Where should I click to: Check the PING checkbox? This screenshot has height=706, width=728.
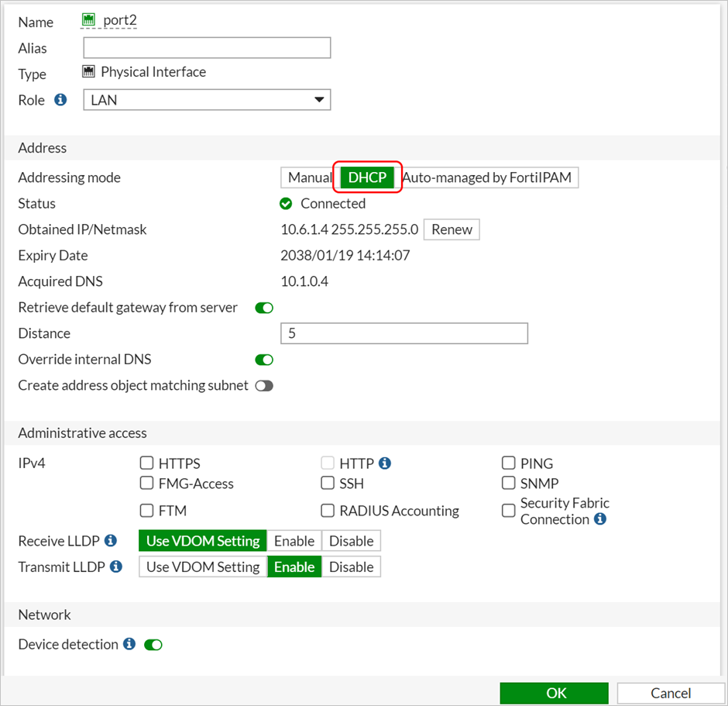click(508, 463)
